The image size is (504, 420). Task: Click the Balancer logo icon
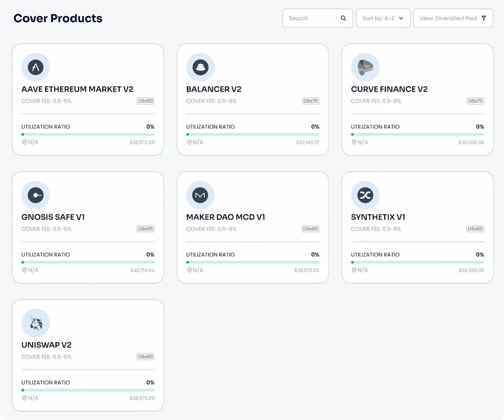coord(200,67)
